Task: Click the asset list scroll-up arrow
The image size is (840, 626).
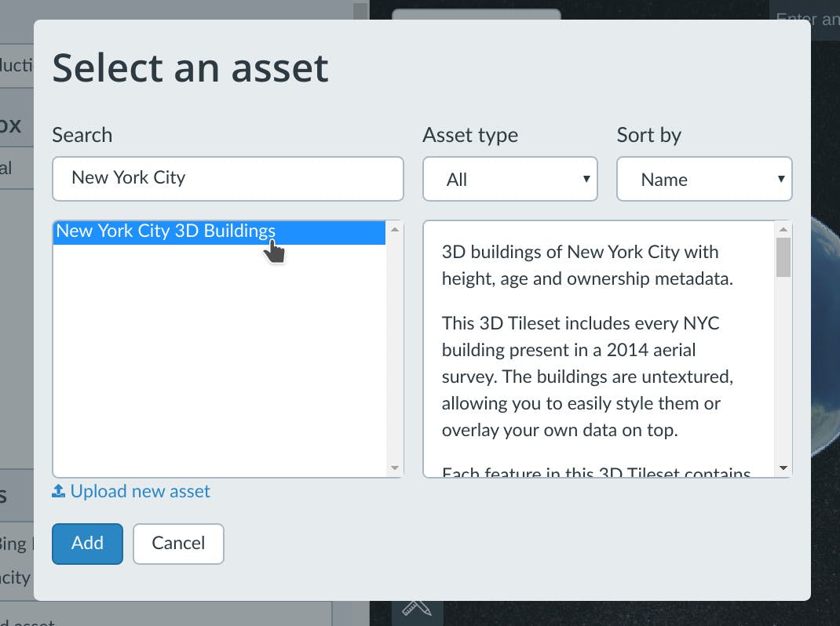Action: point(395,230)
